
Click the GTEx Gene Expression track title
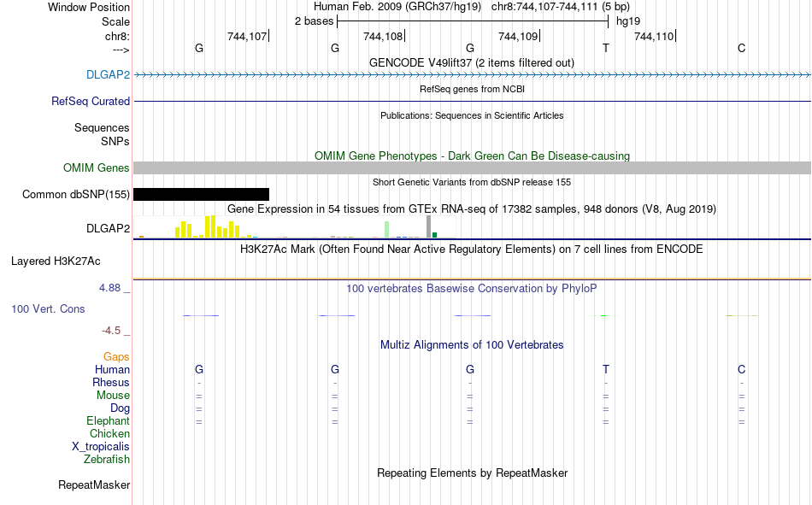click(x=472, y=208)
